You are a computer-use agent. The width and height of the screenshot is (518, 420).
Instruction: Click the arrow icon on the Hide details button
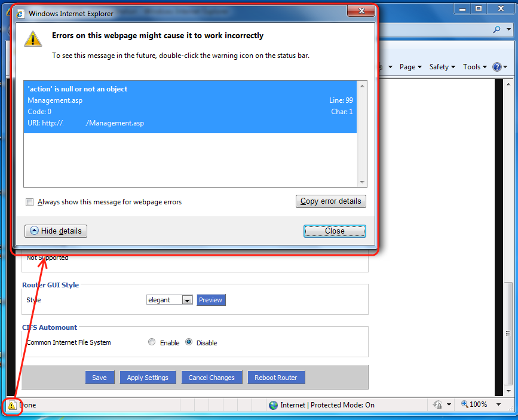pyautogui.click(x=35, y=231)
